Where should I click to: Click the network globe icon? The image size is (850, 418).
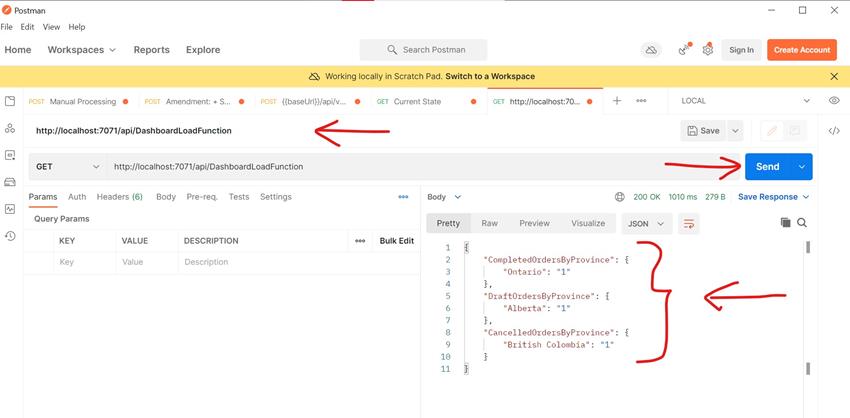(620, 197)
